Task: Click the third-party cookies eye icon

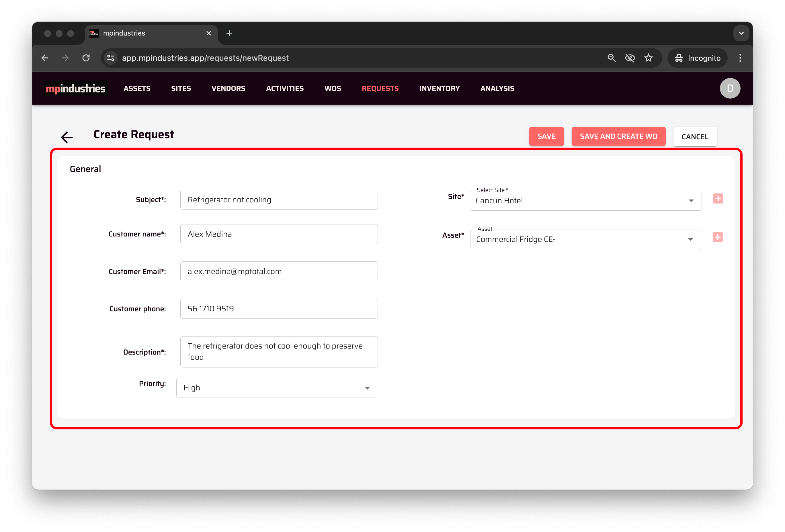Action: (630, 58)
